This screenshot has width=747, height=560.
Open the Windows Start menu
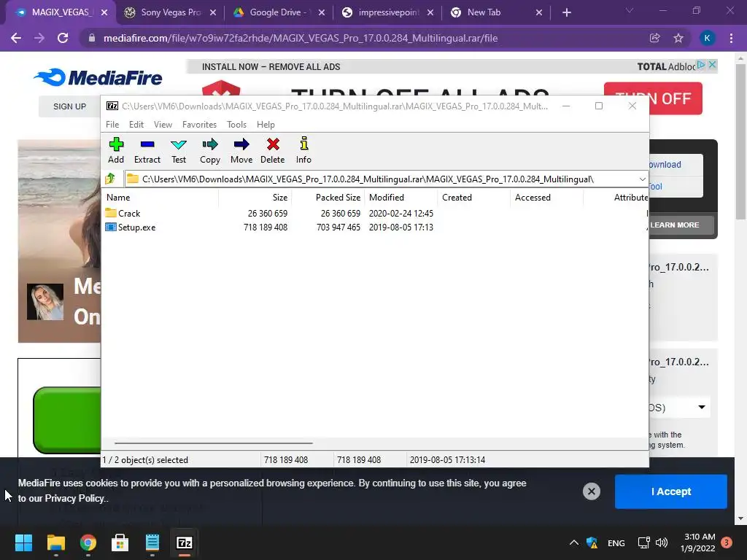click(23, 542)
